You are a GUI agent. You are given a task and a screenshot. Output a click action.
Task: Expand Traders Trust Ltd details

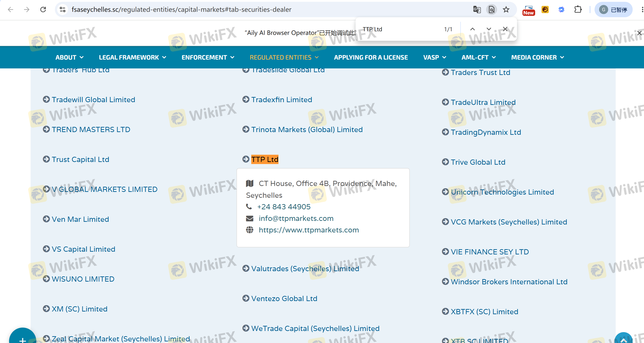click(480, 72)
